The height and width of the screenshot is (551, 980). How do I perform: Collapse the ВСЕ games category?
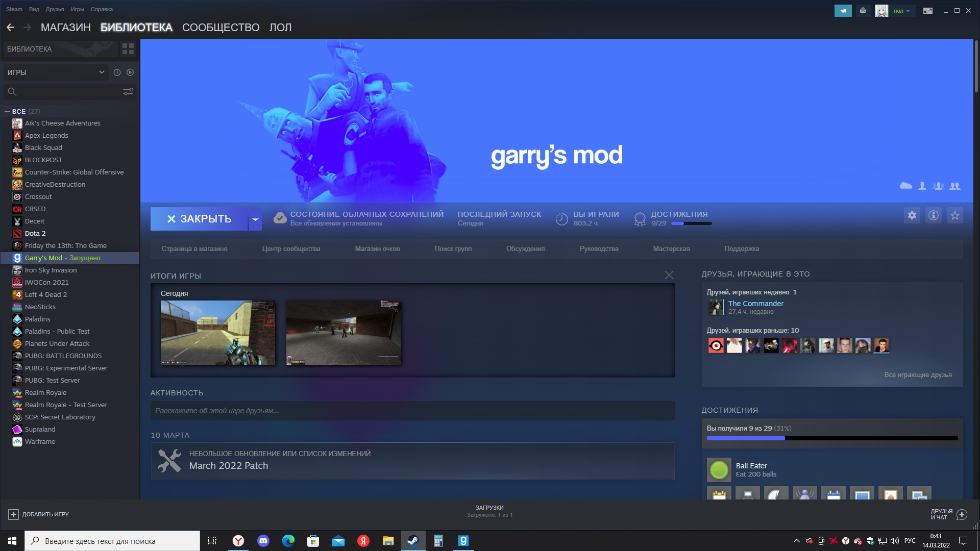(7, 111)
